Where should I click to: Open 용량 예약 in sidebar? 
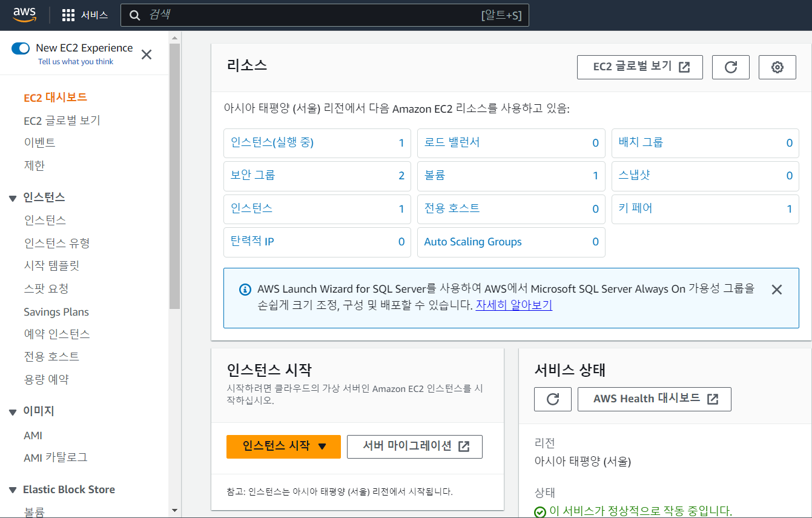point(46,380)
